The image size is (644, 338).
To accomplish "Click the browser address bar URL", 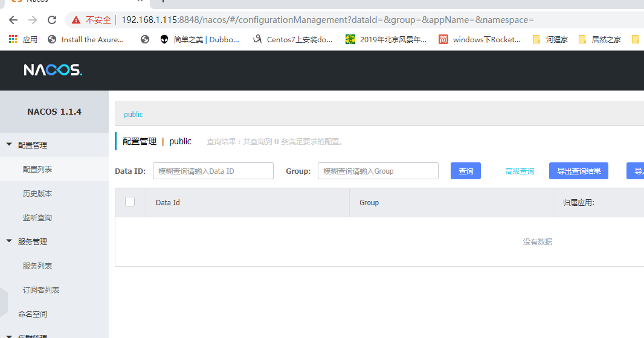I will pos(328,20).
